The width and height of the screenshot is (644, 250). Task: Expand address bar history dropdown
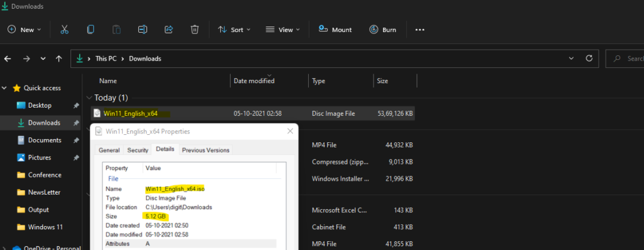pos(571,59)
